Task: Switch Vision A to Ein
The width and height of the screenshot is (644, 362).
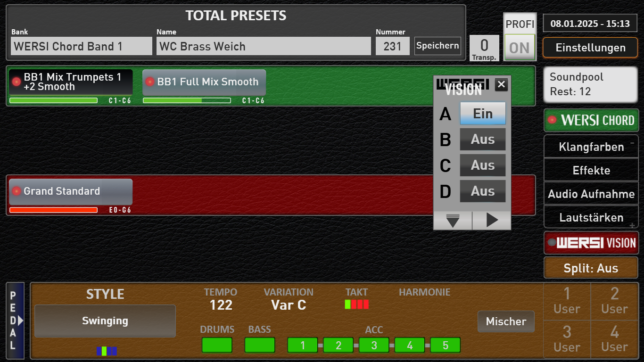Action: tap(483, 114)
